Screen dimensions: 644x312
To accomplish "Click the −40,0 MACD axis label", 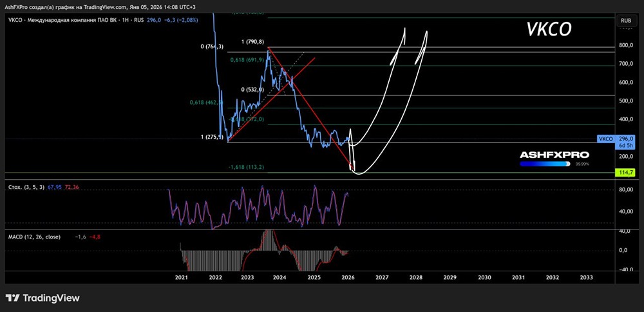I will pyautogui.click(x=625, y=269).
